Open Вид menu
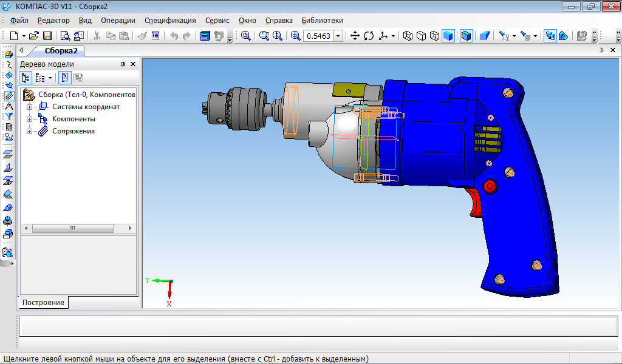Viewport: 622px width, 364px height. point(85,21)
